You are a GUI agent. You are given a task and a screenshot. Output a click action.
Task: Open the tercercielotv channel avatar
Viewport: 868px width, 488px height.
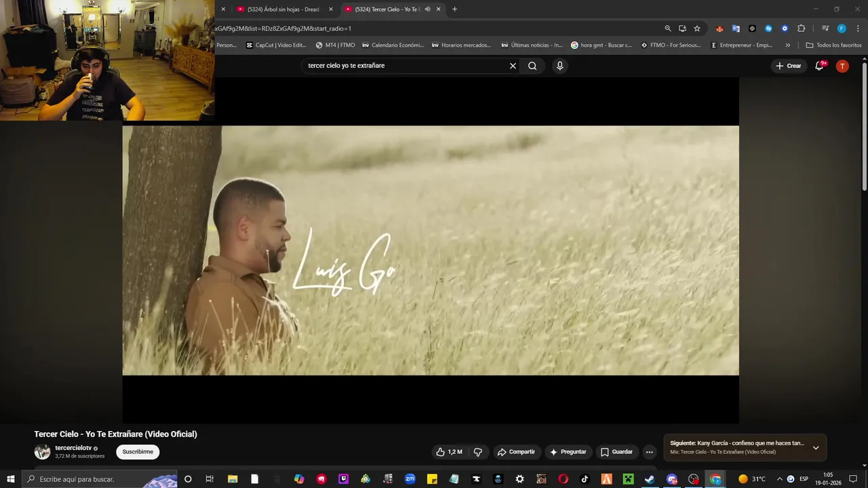tap(43, 452)
